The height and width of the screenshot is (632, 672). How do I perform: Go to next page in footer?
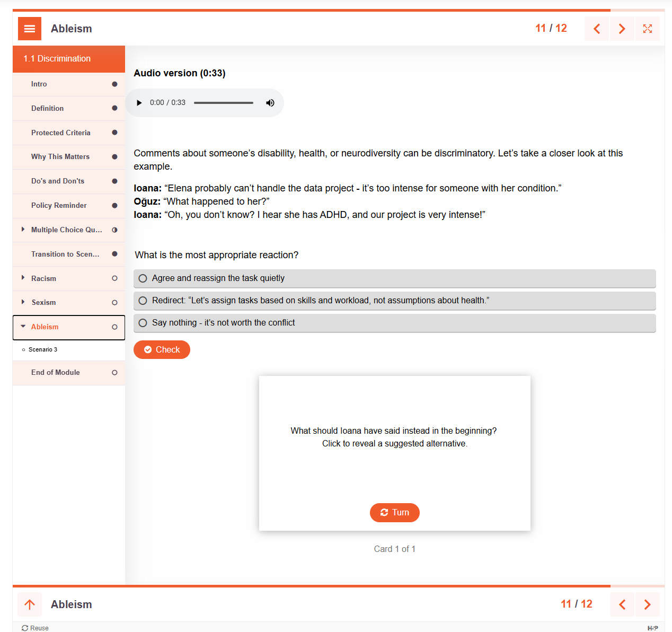pyautogui.click(x=648, y=604)
